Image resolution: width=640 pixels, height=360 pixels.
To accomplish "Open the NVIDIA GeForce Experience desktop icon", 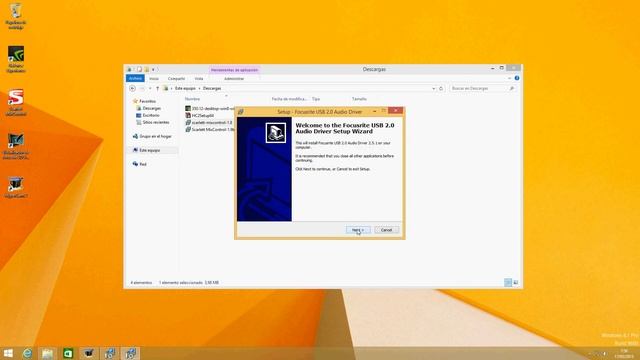I will click(16, 59).
